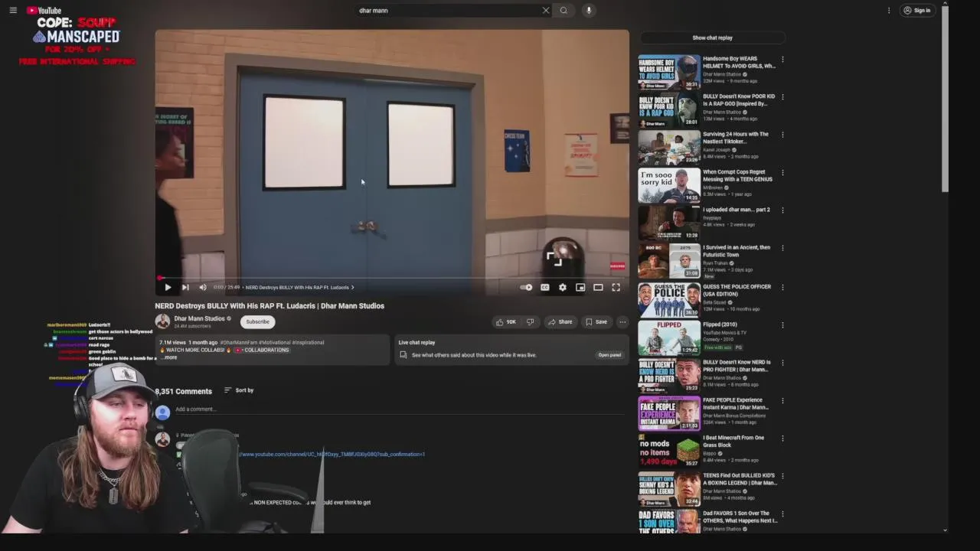Start voice search with the microphone
Viewport: 980px width, 551px height.
589,10
